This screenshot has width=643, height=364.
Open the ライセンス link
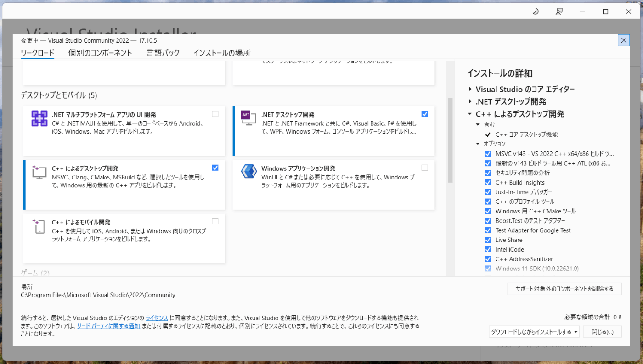pyautogui.click(x=157, y=318)
